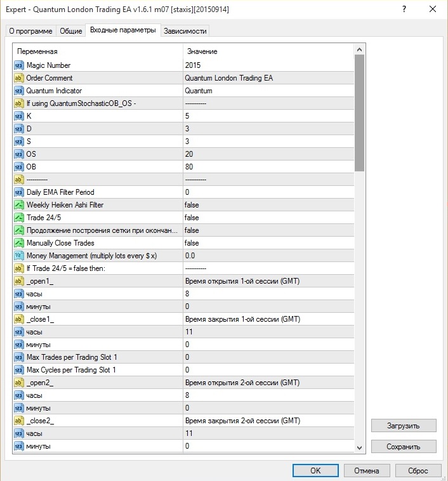Click the integer icon beside D parameter

click(18, 129)
